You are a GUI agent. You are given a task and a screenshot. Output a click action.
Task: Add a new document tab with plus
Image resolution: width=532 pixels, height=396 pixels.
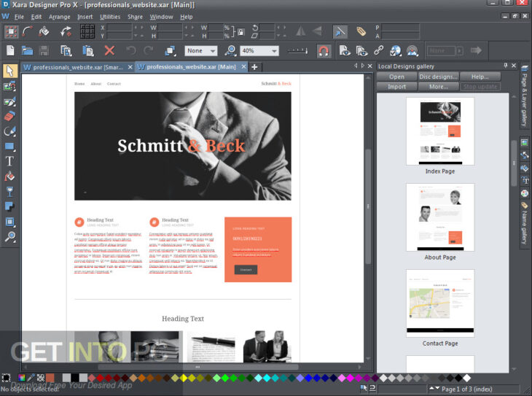pyautogui.click(x=254, y=67)
